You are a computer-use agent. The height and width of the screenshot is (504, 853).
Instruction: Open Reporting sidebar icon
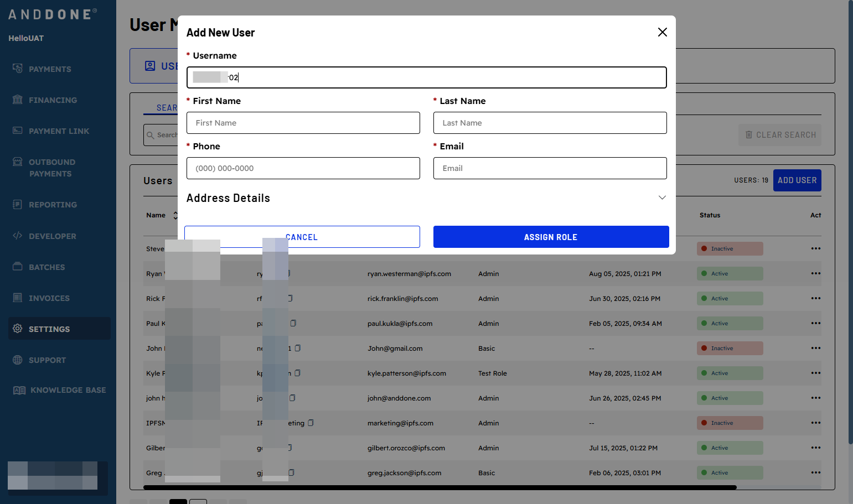click(x=18, y=204)
